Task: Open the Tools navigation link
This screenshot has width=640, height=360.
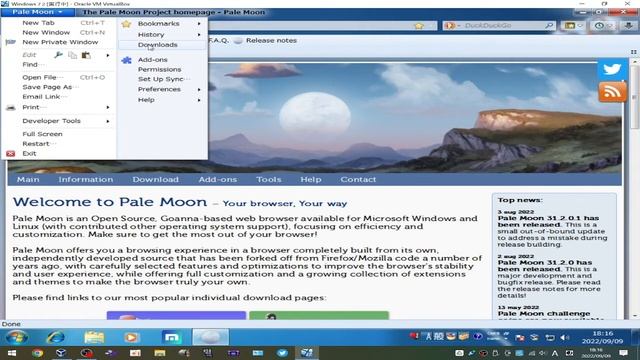Action: click(x=269, y=180)
